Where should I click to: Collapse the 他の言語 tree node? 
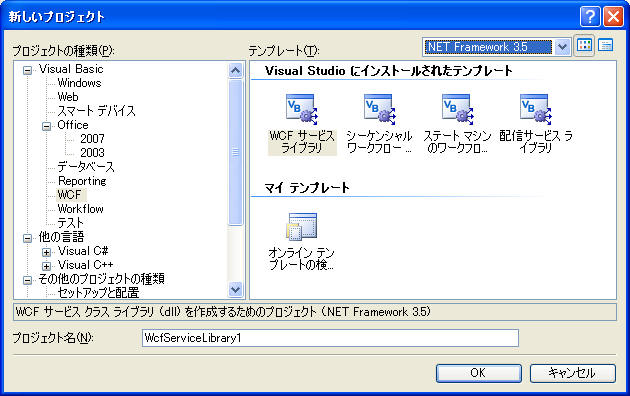27,238
